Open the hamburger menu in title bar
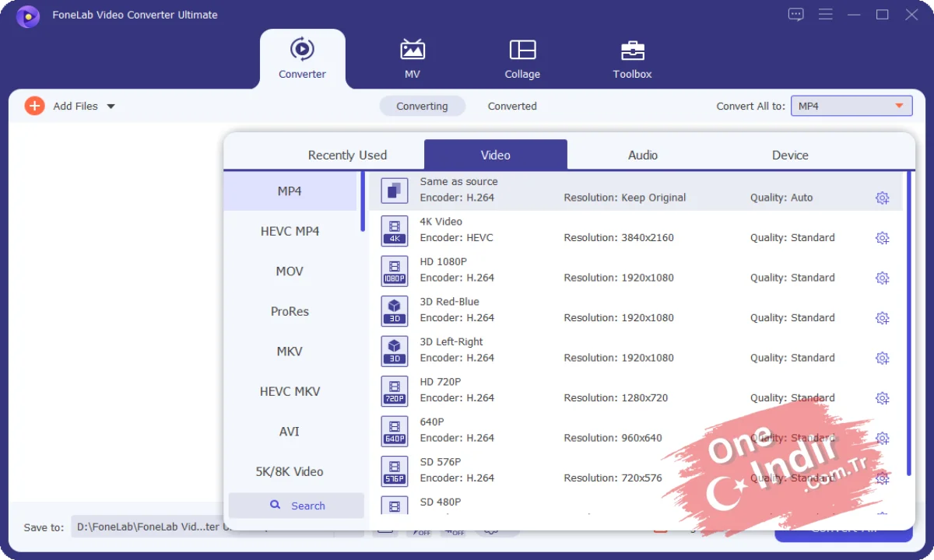The height and width of the screenshot is (560, 934). tap(826, 15)
